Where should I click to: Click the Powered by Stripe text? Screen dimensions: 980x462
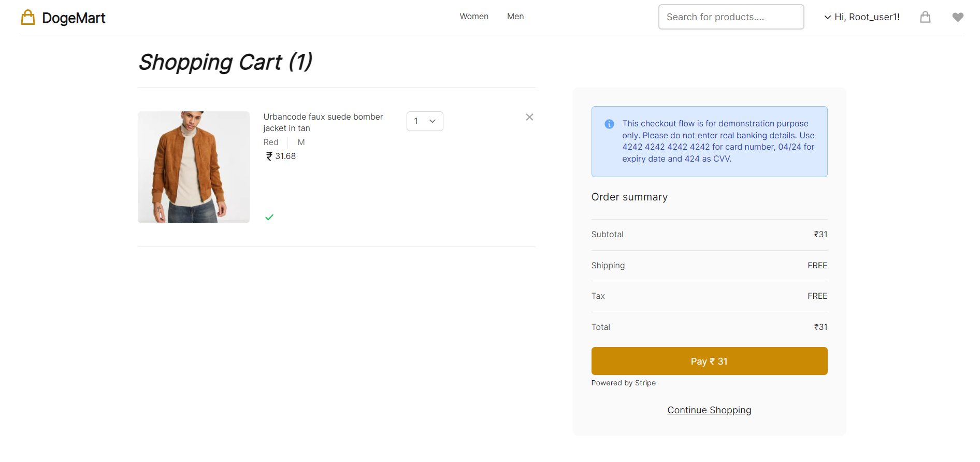tap(623, 383)
